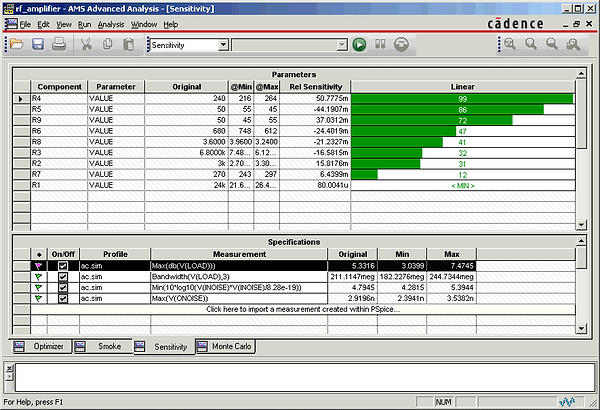Open the Sensitivity analysis type dropdown
Screen dimensions: 600x410
pyautogui.click(x=223, y=45)
